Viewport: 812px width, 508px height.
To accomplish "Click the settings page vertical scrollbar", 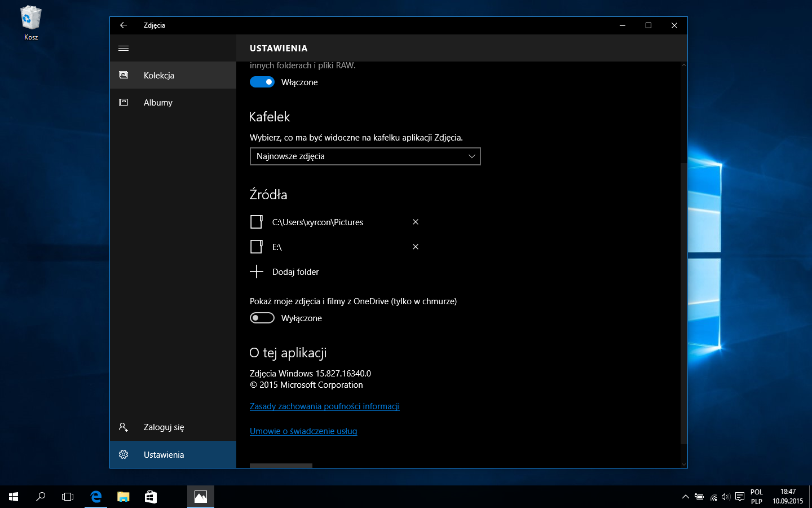I will click(684, 304).
